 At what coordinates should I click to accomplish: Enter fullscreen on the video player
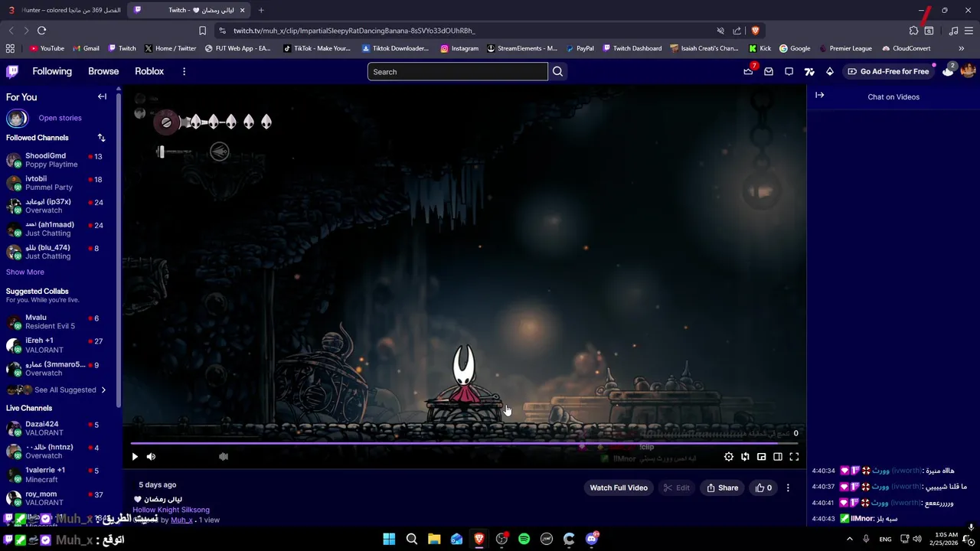pyautogui.click(x=794, y=457)
